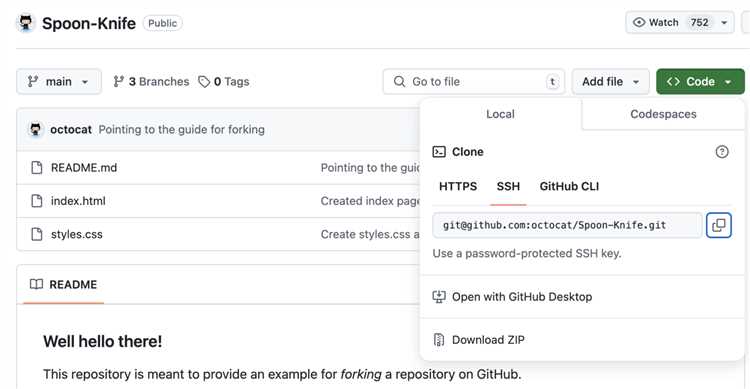Open the styles.css file link
Viewport: 750px width, 389px height.
click(x=77, y=234)
